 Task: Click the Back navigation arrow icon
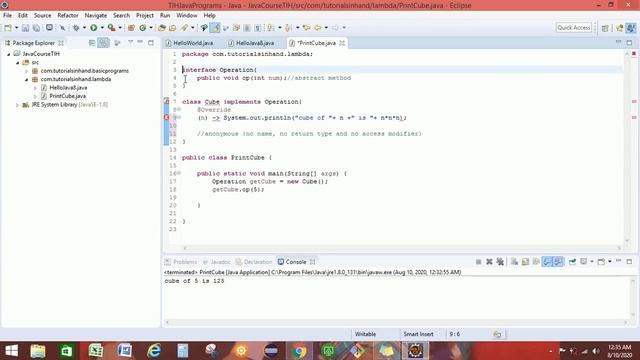(318, 28)
